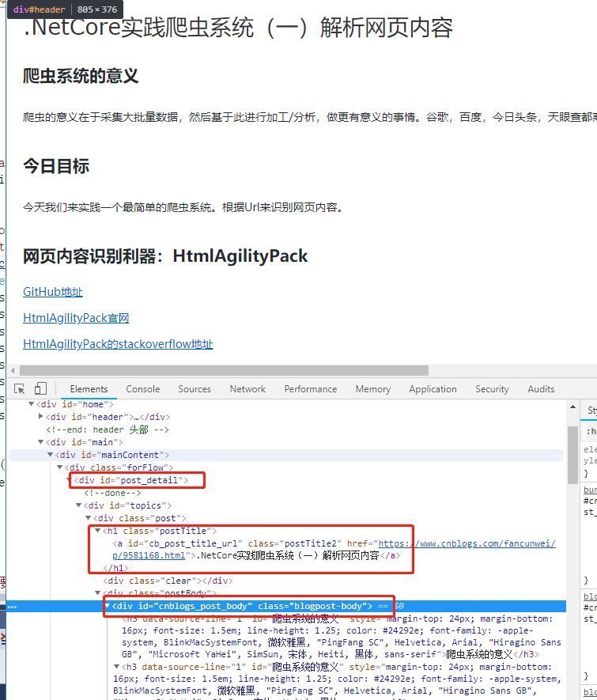Open the Memory tab

pos(373,389)
